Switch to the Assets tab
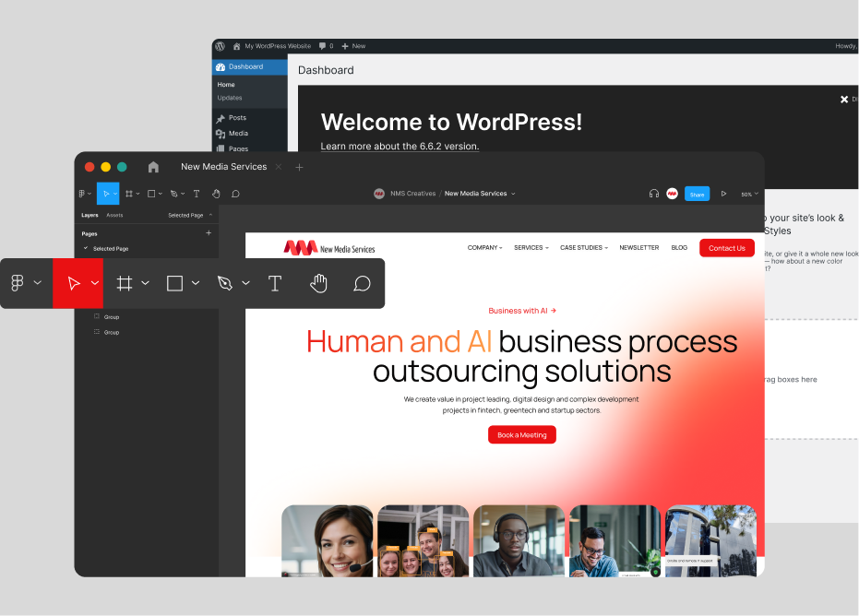Viewport: 859px width, 616px height. click(x=114, y=215)
